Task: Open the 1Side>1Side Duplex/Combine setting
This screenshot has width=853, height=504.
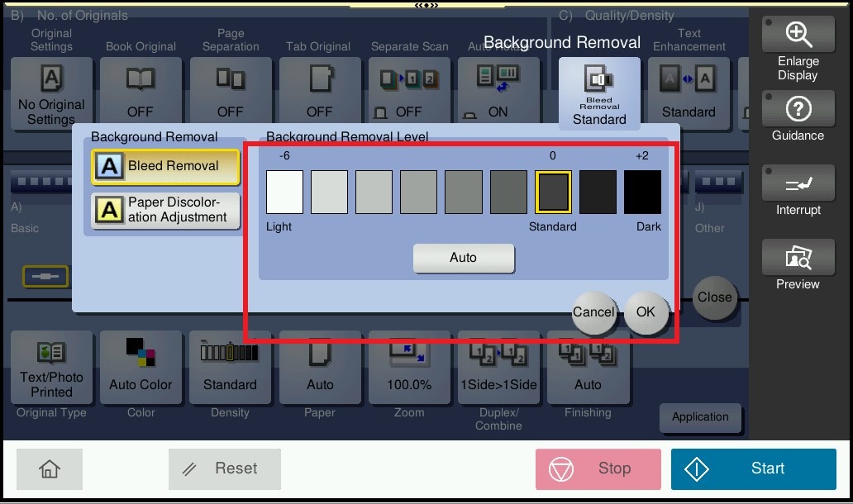Action: (498, 367)
